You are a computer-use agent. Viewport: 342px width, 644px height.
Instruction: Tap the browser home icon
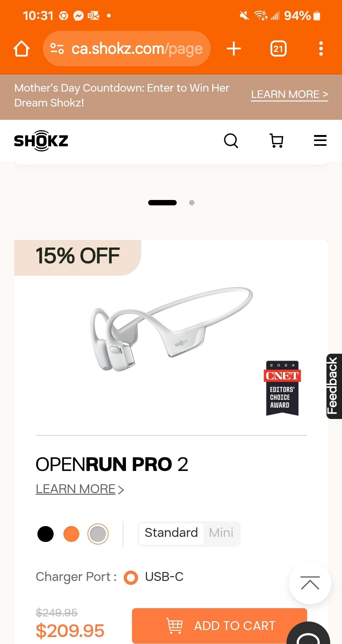[22, 48]
